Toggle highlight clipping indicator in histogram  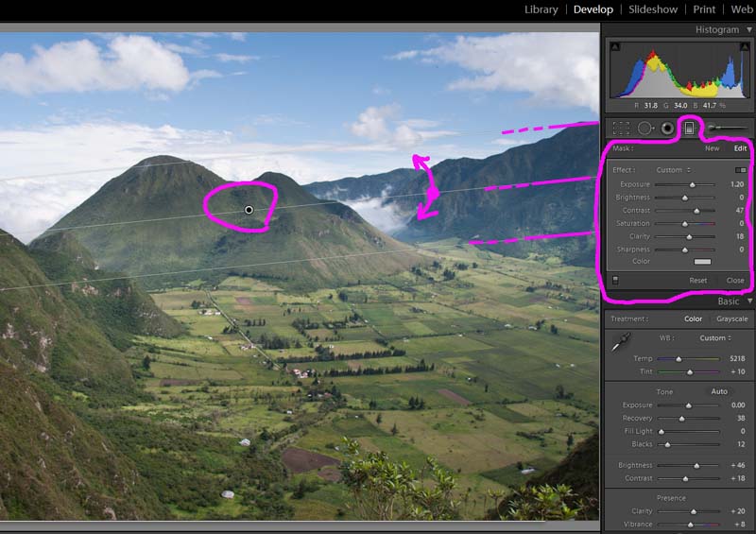tap(745, 47)
